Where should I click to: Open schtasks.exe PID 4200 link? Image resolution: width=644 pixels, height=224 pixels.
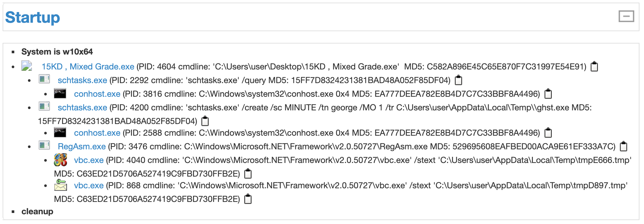[82, 107]
